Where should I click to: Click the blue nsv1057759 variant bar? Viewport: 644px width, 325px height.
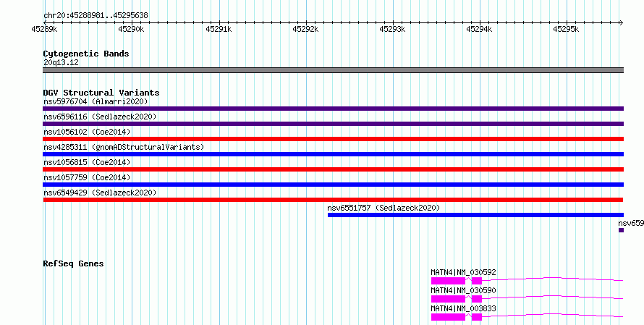coord(333,185)
